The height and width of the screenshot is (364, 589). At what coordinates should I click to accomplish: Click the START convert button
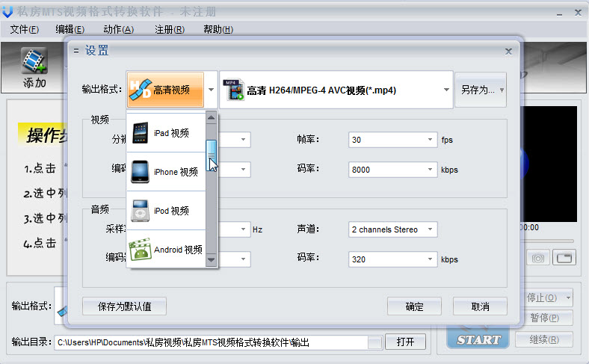click(x=478, y=339)
